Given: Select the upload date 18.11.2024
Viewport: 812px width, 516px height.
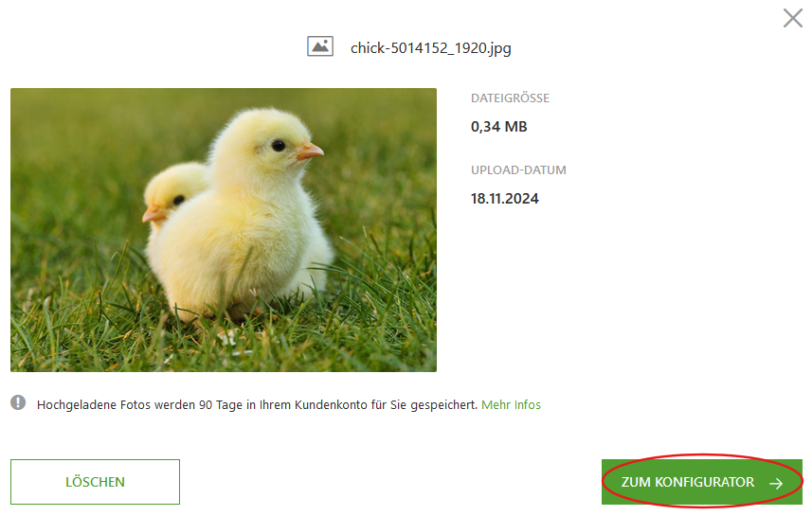Looking at the screenshot, I should click(504, 198).
